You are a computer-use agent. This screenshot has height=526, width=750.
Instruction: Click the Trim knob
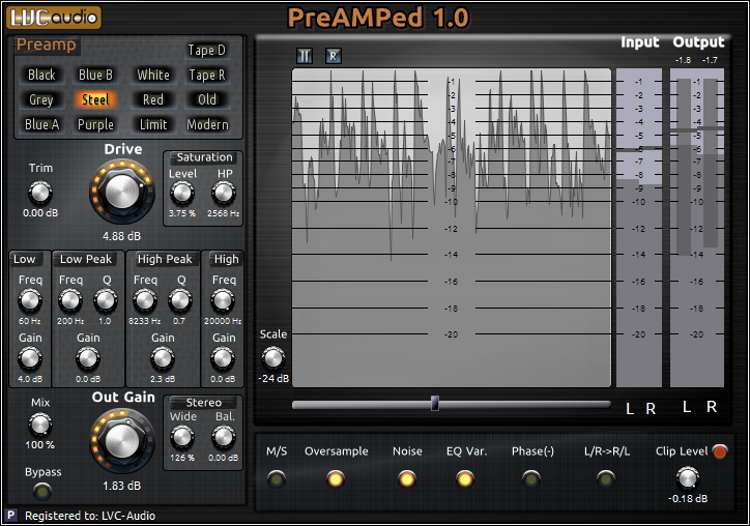[40, 193]
